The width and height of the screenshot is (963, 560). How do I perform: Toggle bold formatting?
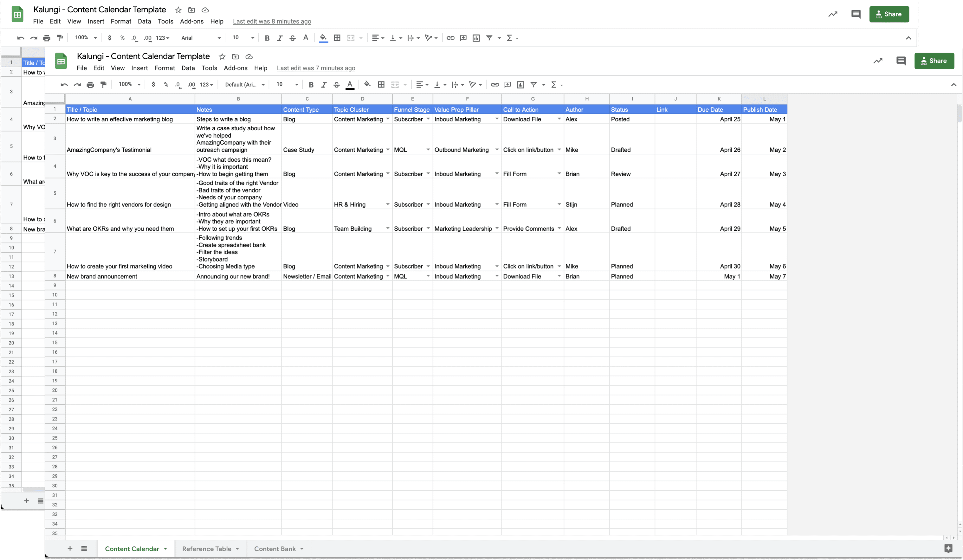pyautogui.click(x=311, y=85)
